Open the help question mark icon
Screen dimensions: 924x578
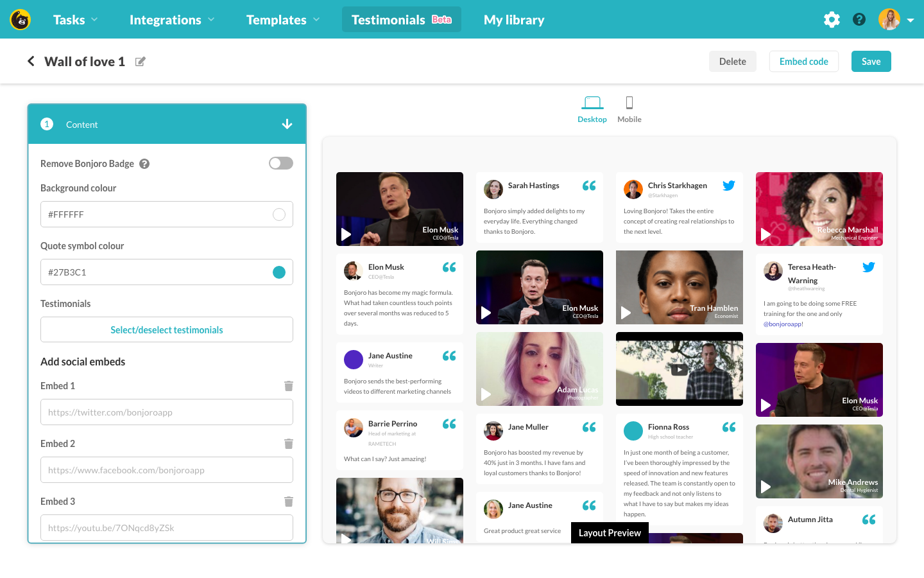tap(859, 19)
